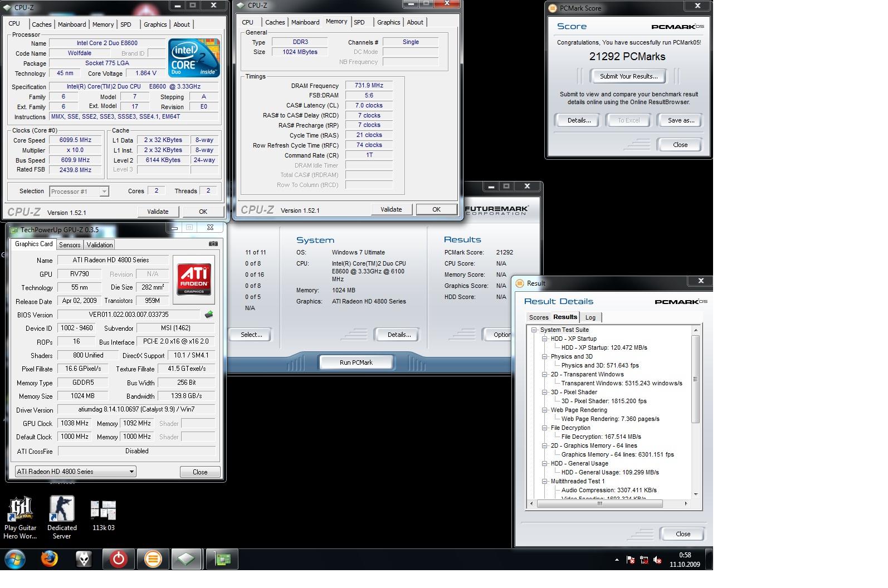
Task: Click OK in the Memory CPU-Z window
Action: tap(436, 209)
